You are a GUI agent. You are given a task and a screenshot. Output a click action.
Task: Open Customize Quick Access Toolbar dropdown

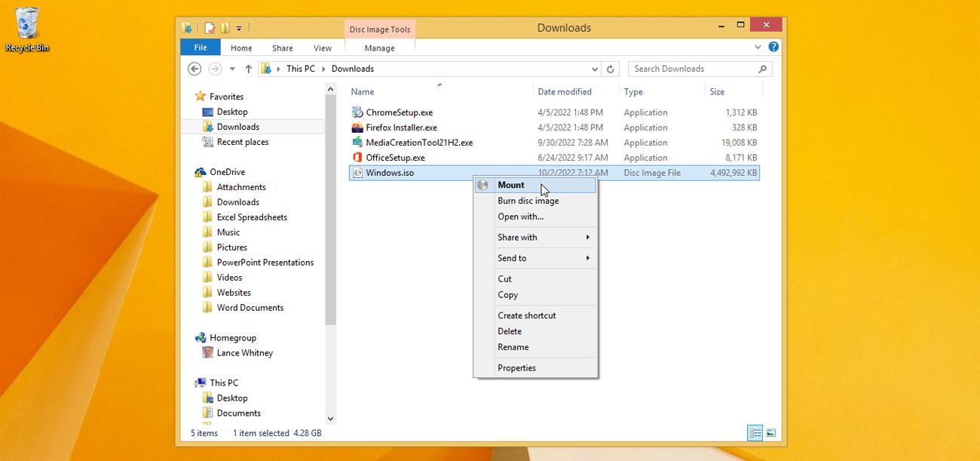click(x=239, y=29)
